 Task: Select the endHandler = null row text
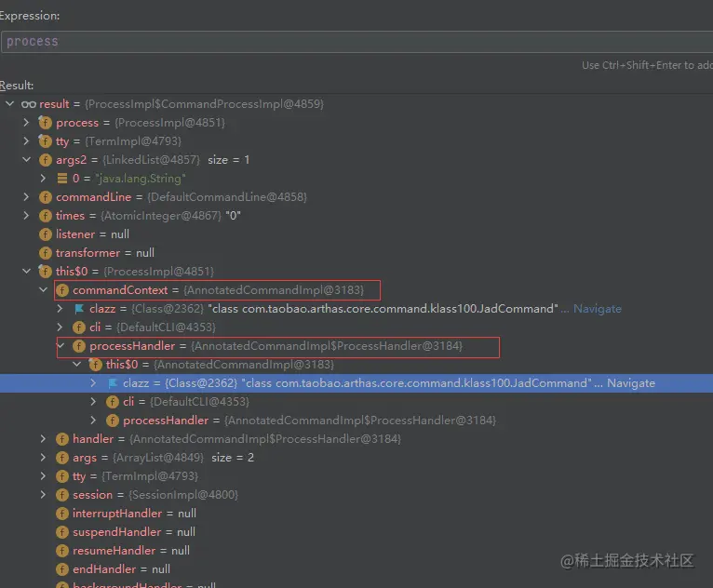click(x=121, y=569)
